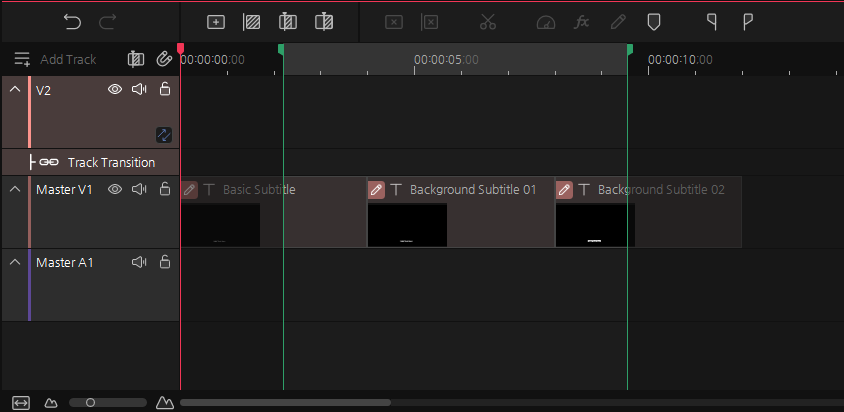
Task: Open the fx effects tool
Action: [x=581, y=21]
